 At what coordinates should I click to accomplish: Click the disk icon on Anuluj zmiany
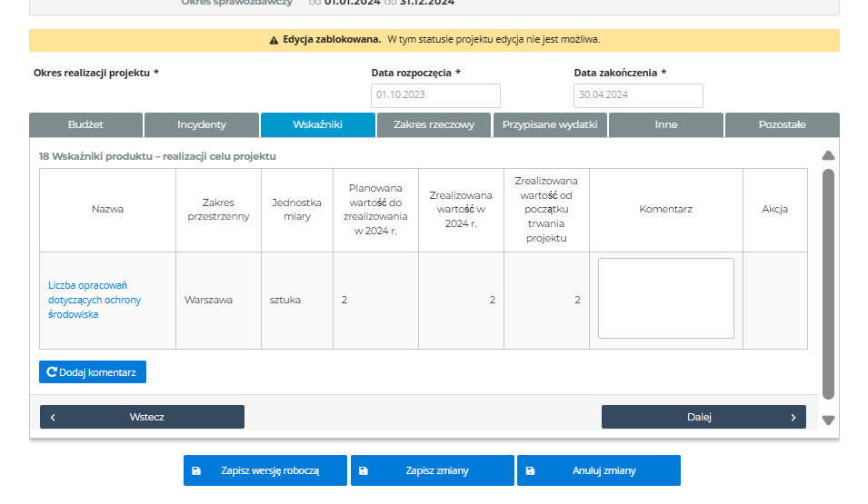point(530,471)
